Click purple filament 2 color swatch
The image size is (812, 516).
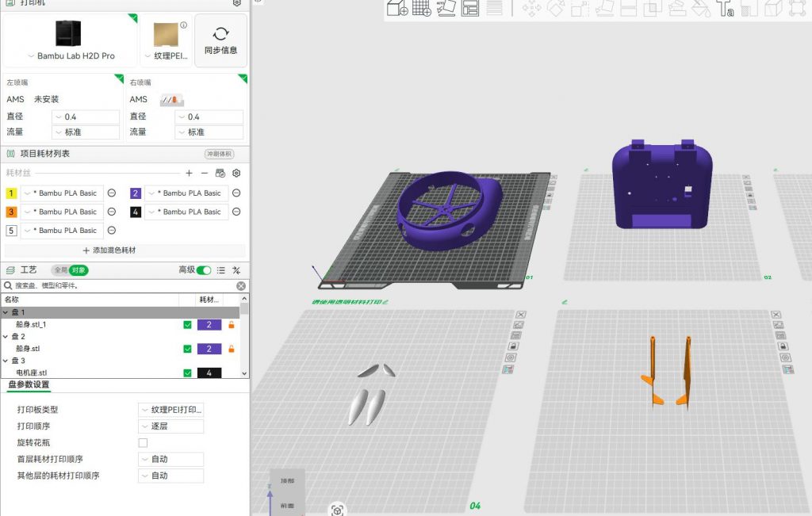135,193
